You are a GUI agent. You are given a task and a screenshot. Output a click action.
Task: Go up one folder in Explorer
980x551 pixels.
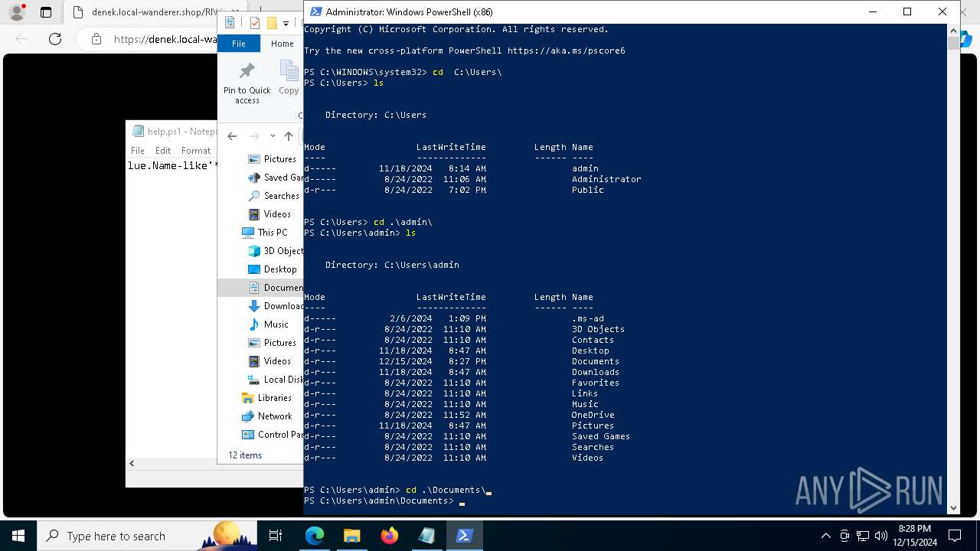pyautogui.click(x=289, y=136)
